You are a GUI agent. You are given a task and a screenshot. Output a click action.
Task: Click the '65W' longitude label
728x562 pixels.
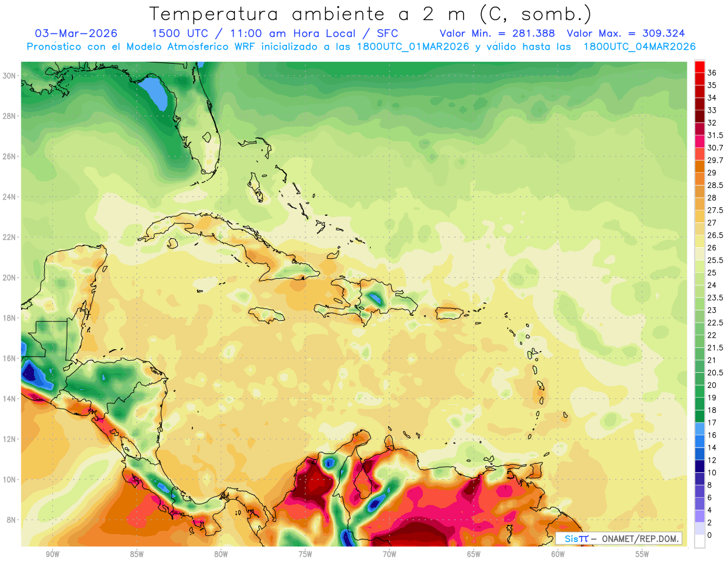point(474,554)
